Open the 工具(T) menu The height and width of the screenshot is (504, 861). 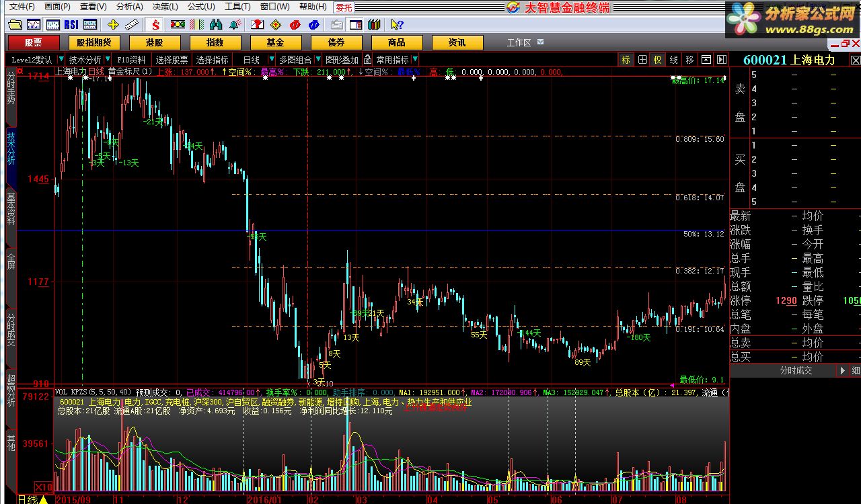pos(237,7)
